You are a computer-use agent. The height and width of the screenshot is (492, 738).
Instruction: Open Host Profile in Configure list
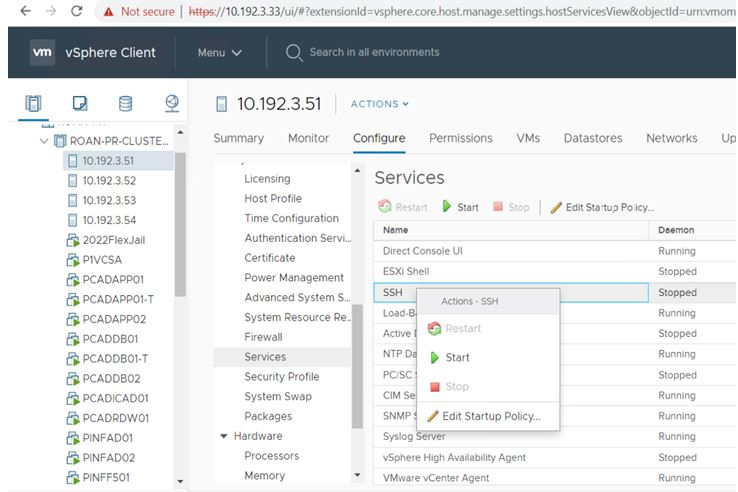point(273,199)
